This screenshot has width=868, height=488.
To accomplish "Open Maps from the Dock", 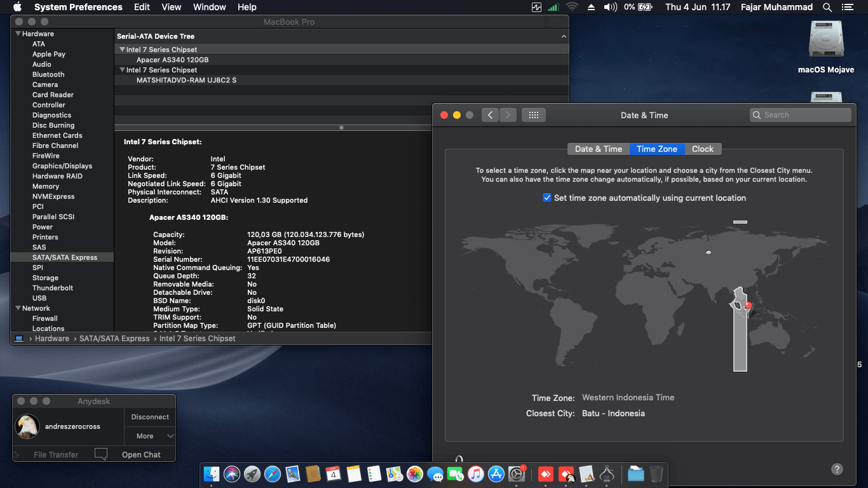I will (395, 474).
